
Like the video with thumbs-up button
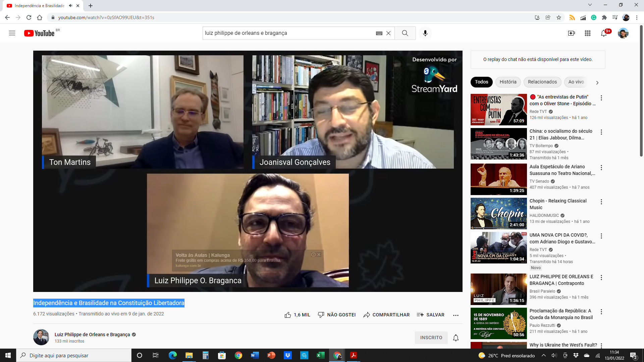click(x=288, y=315)
